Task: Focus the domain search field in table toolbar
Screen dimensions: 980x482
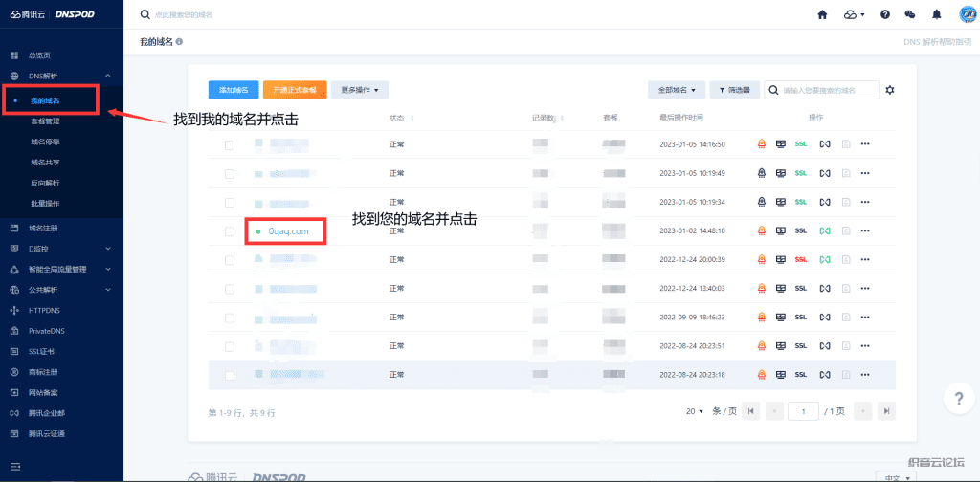Action: (x=829, y=90)
